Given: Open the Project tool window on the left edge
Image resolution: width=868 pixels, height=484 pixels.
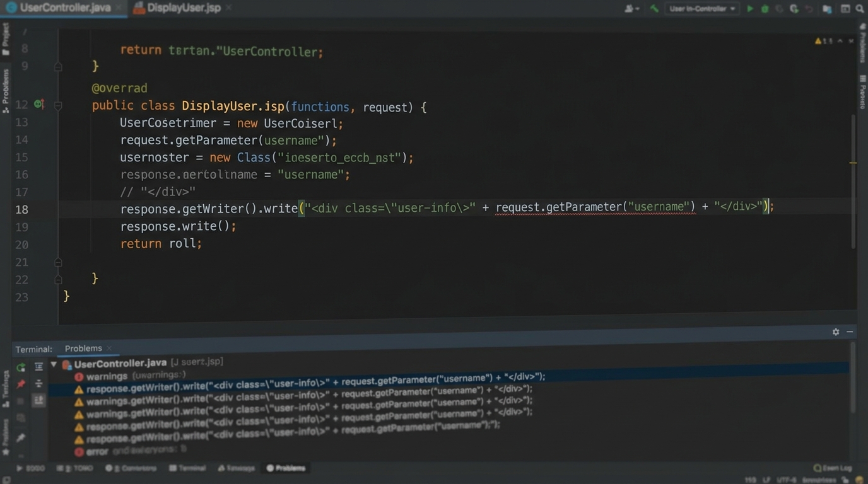Looking at the screenshot, I should (6, 38).
